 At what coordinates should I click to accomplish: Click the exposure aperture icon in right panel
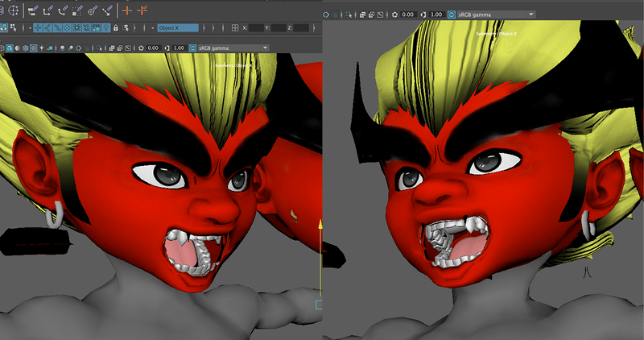(394, 15)
